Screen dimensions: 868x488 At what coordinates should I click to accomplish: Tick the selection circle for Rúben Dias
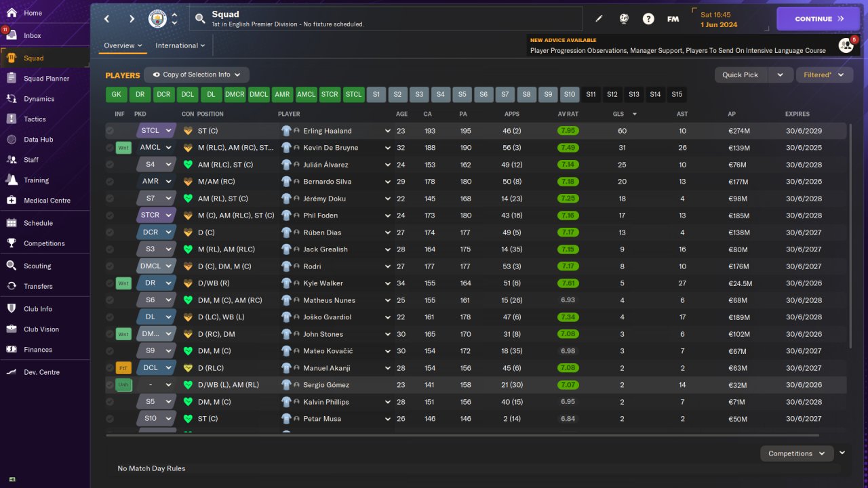pos(110,232)
